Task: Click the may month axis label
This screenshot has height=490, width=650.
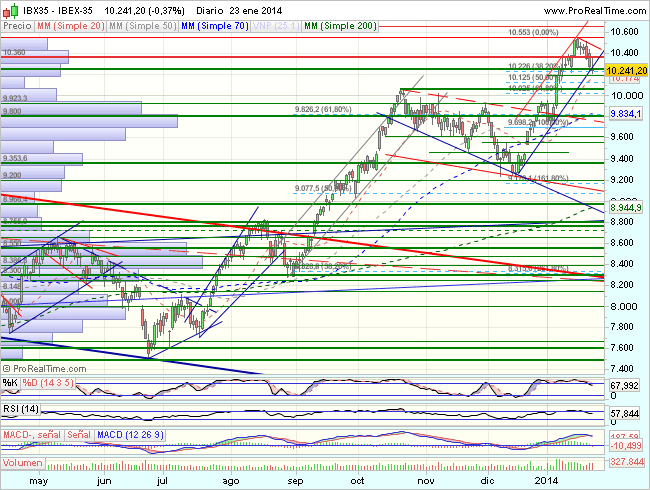Action: (39, 481)
